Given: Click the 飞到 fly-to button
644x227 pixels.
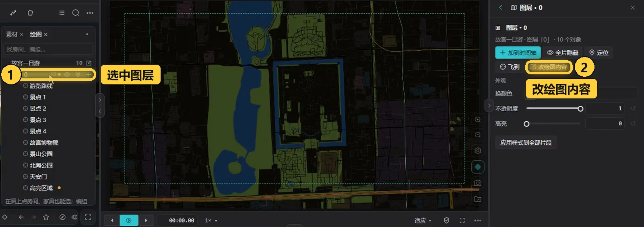Looking at the screenshot, I should tap(510, 67).
